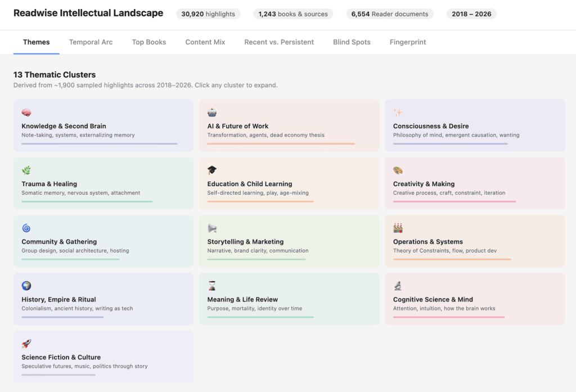Click 'Purpose, mortality, identity over time' text
Viewport: 576px width, 392px height.
click(x=255, y=308)
